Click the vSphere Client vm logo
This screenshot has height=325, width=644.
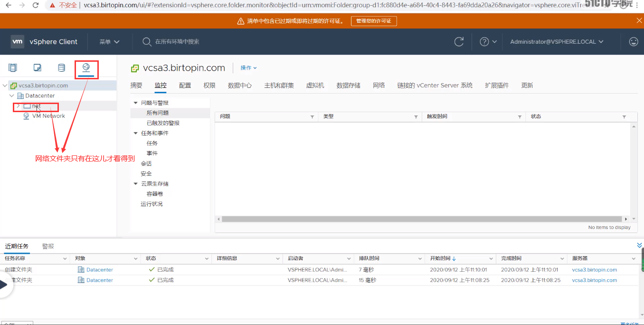click(18, 41)
